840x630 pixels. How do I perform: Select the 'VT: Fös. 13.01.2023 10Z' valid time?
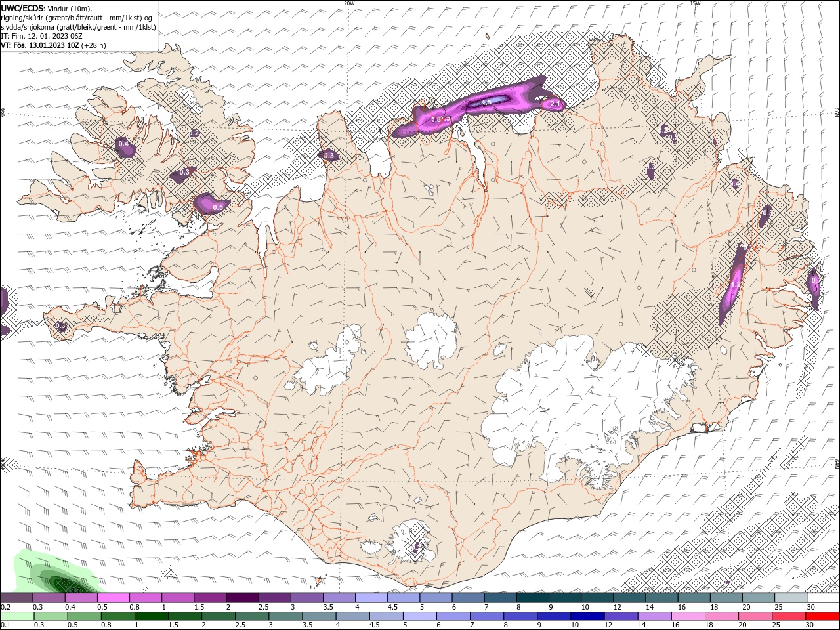pos(40,45)
